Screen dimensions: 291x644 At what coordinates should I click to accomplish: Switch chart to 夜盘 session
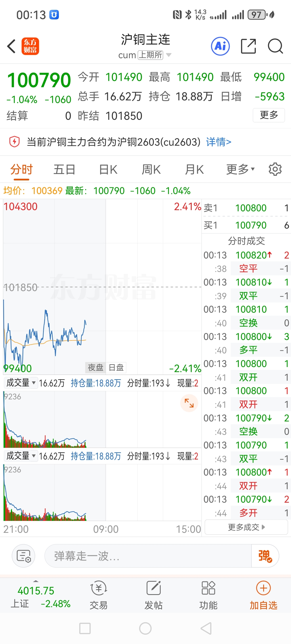click(95, 368)
